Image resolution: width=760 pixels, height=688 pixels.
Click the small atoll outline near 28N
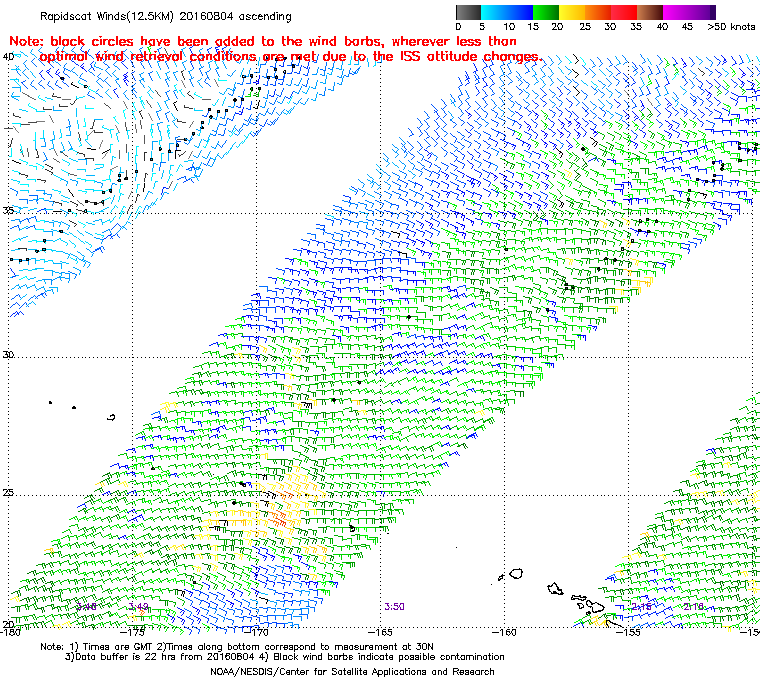click(111, 417)
